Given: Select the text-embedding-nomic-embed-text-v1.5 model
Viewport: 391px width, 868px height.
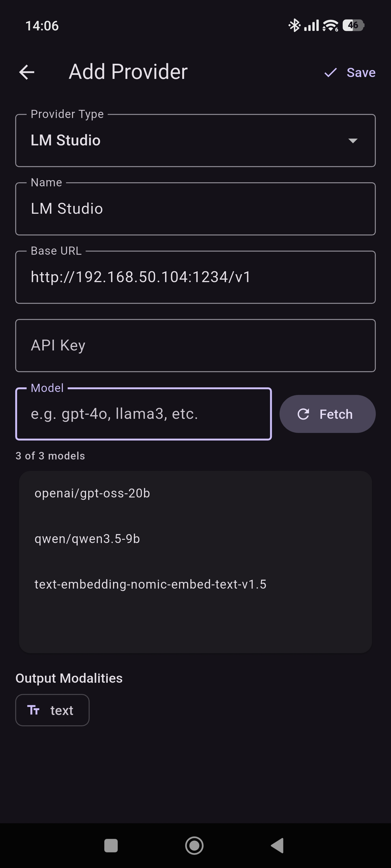Looking at the screenshot, I should pos(150,584).
